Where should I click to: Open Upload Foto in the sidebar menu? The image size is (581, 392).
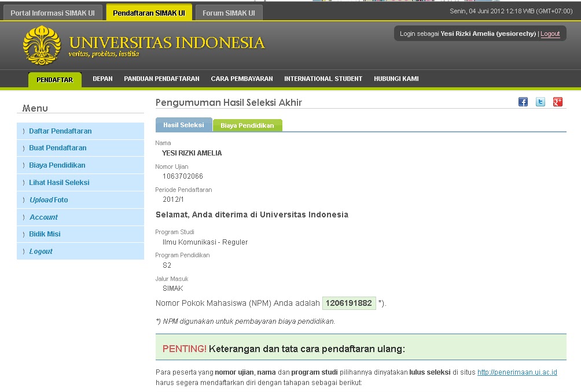pyautogui.click(x=80, y=200)
